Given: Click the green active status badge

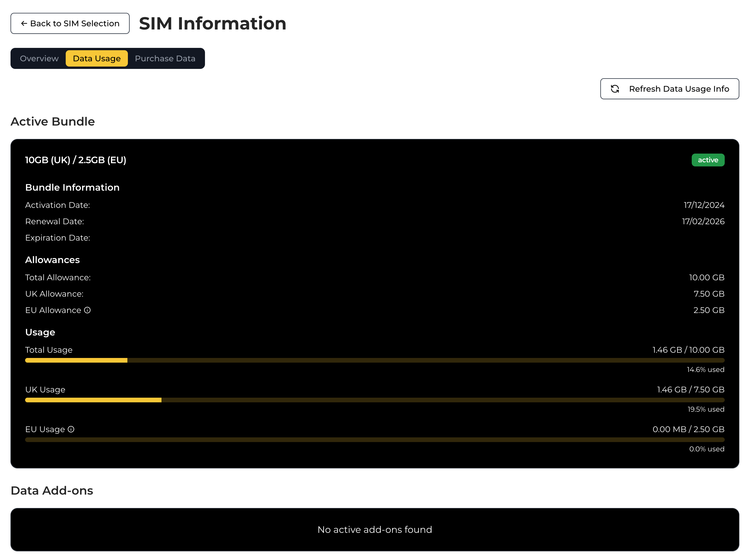Looking at the screenshot, I should (708, 160).
